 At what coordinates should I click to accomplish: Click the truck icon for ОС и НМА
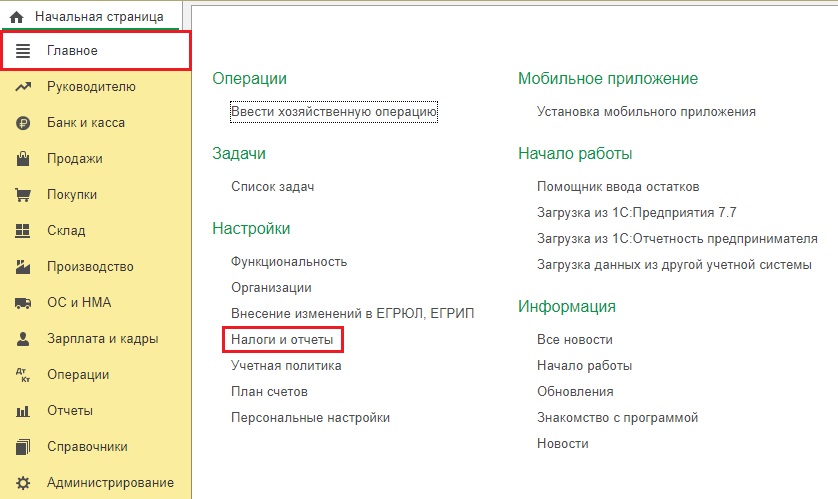(x=23, y=303)
